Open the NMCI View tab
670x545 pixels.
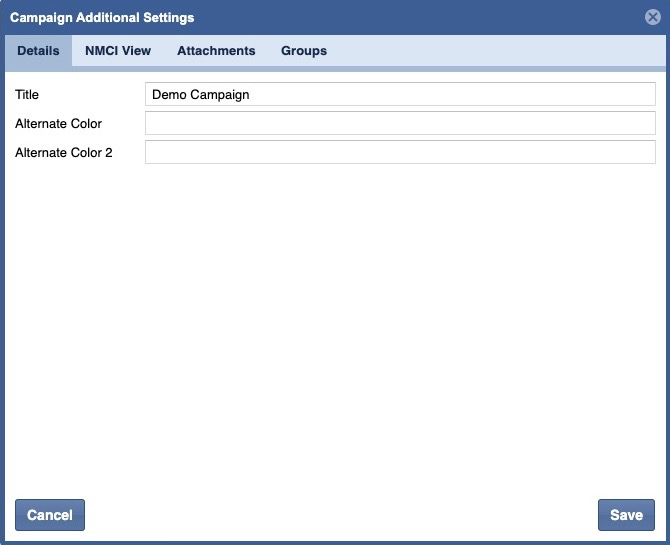click(118, 51)
